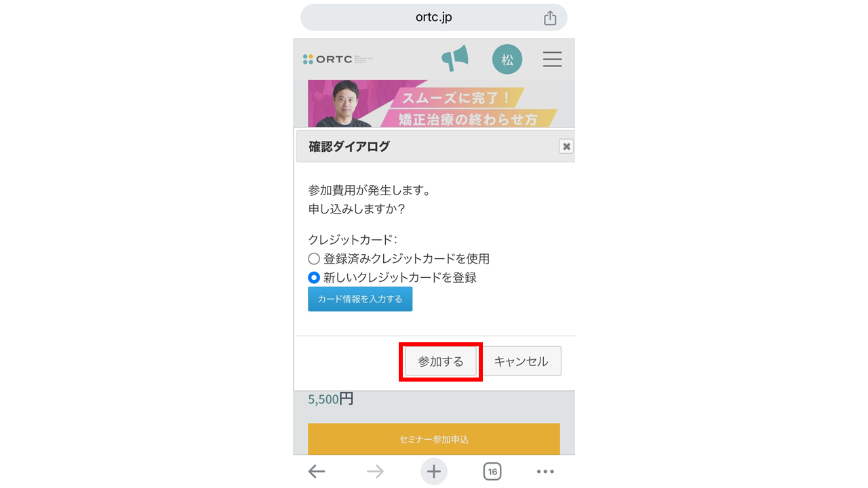Tap the browser forward arrow

375,472
